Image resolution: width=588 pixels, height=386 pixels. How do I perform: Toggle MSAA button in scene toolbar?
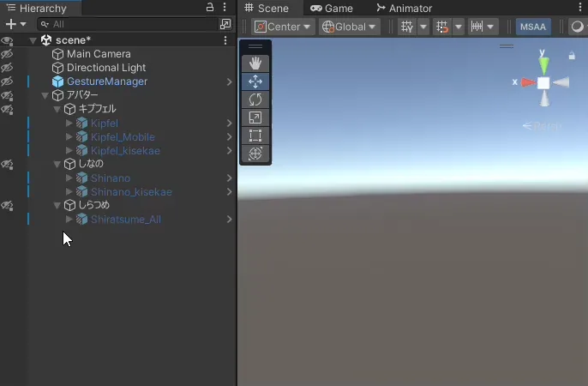[x=533, y=27]
